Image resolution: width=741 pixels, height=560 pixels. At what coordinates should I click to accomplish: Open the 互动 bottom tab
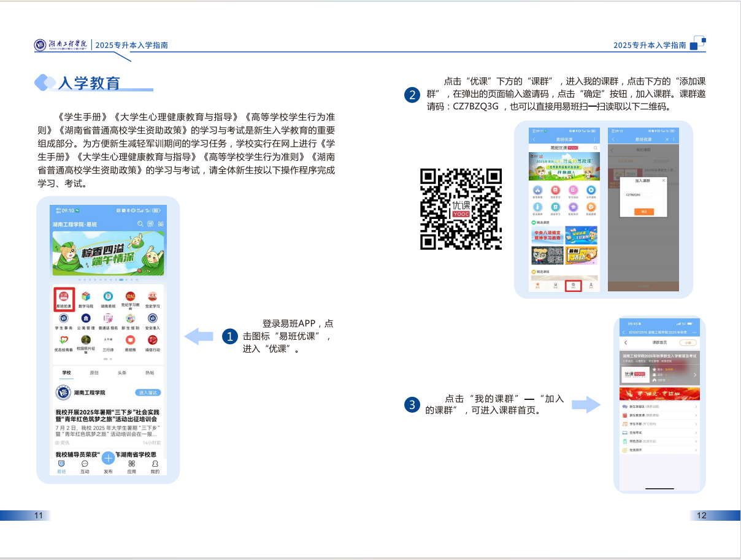(x=85, y=467)
